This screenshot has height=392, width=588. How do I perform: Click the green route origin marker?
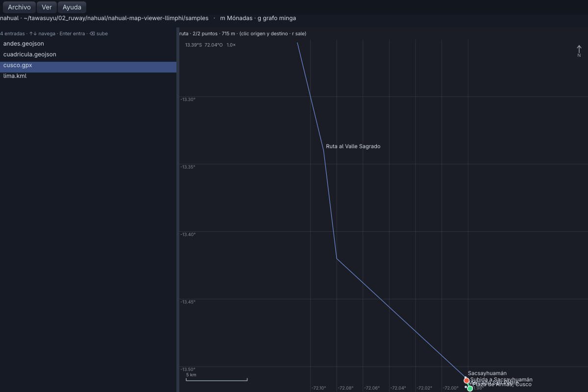470,389
